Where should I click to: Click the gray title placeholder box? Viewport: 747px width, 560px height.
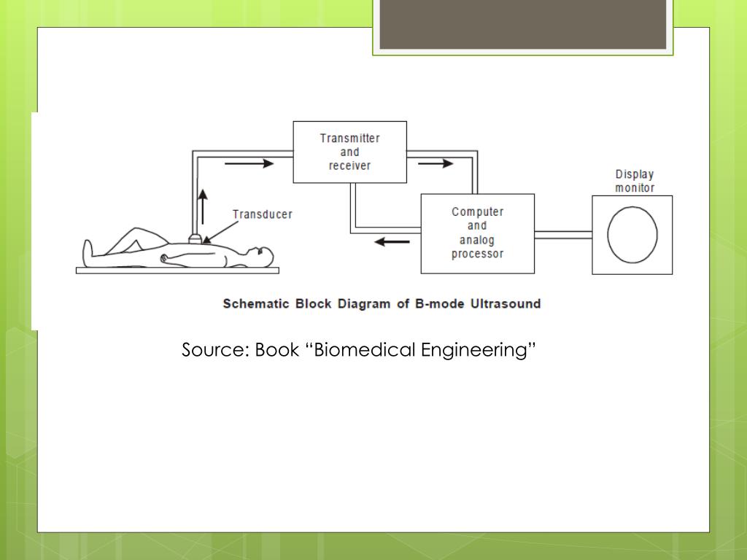point(522,24)
